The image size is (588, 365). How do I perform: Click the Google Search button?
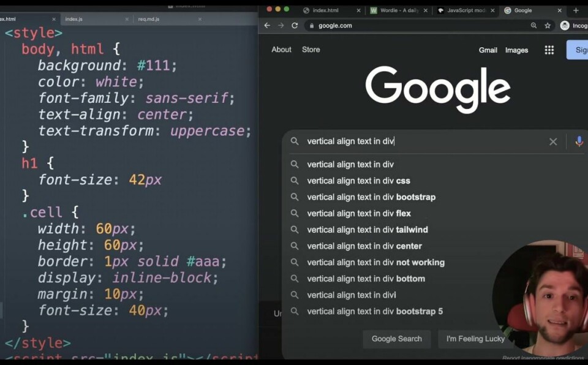[397, 339]
